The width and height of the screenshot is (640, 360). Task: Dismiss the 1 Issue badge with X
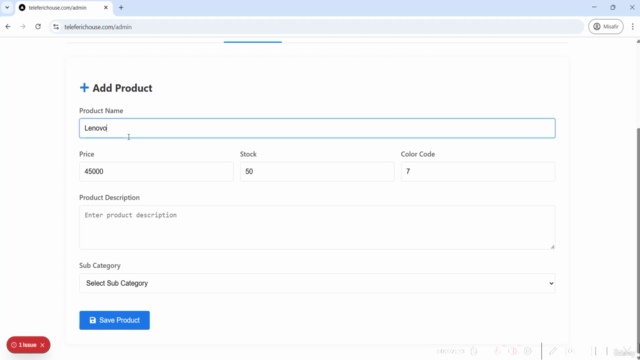(42, 345)
